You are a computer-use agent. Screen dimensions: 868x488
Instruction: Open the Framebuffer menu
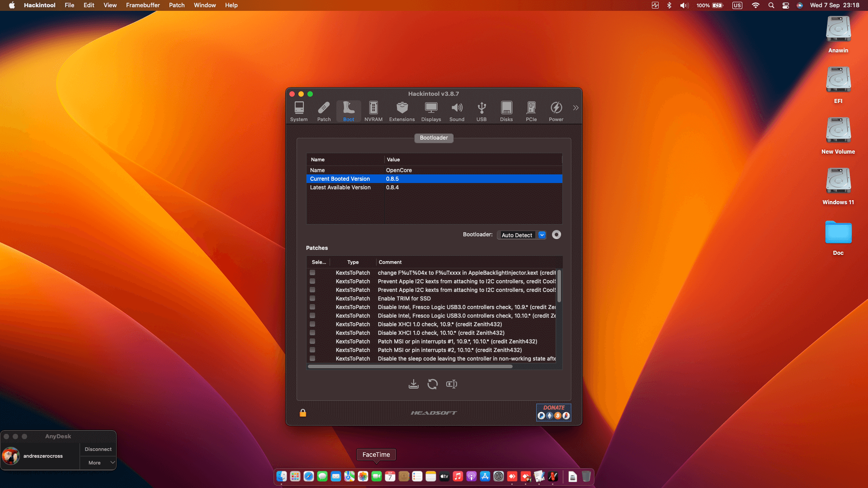(x=142, y=5)
